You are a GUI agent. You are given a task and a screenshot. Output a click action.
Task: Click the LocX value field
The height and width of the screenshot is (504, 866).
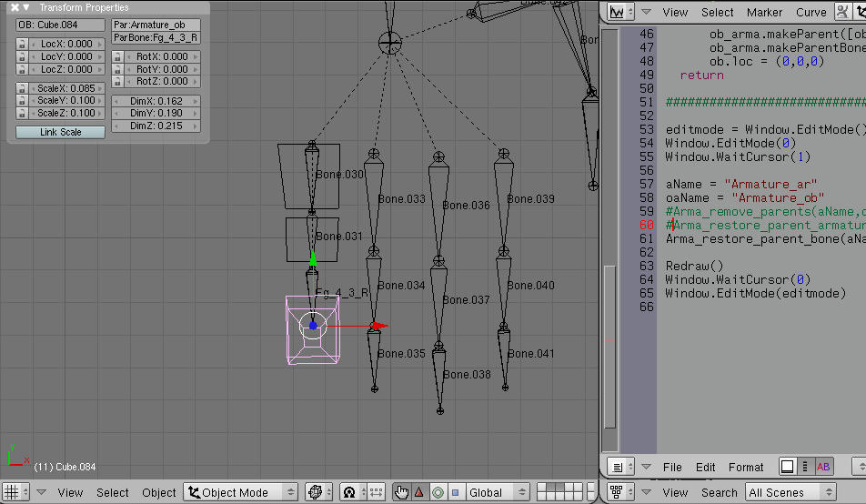click(x=66, y=44)
